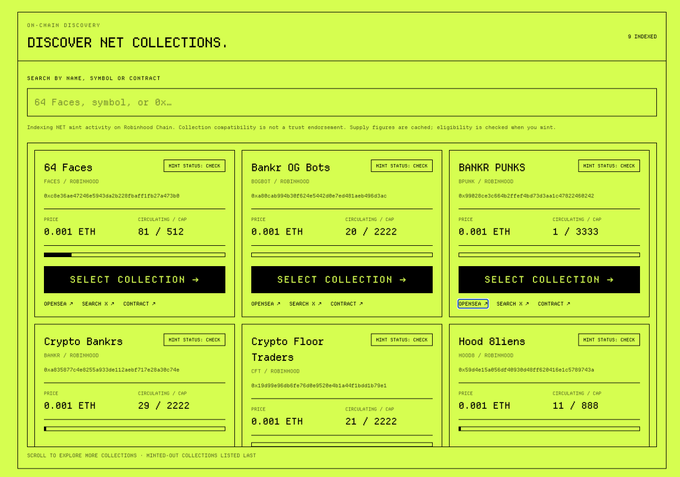
Task: Click the Crypto Floor Traders card title
Action: pyautogui.click(x=288, y=350)
